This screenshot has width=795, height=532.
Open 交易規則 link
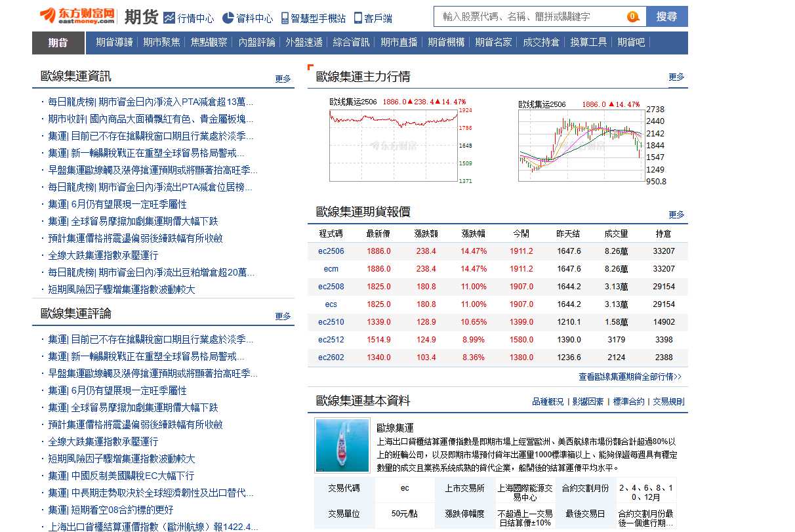tap(668, 401)
